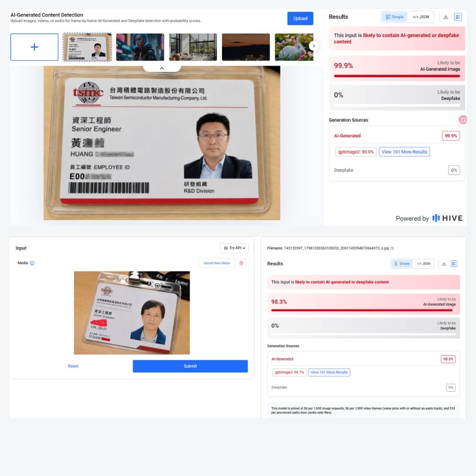Toggle layout icon in top Results panel

pos(458,17)
